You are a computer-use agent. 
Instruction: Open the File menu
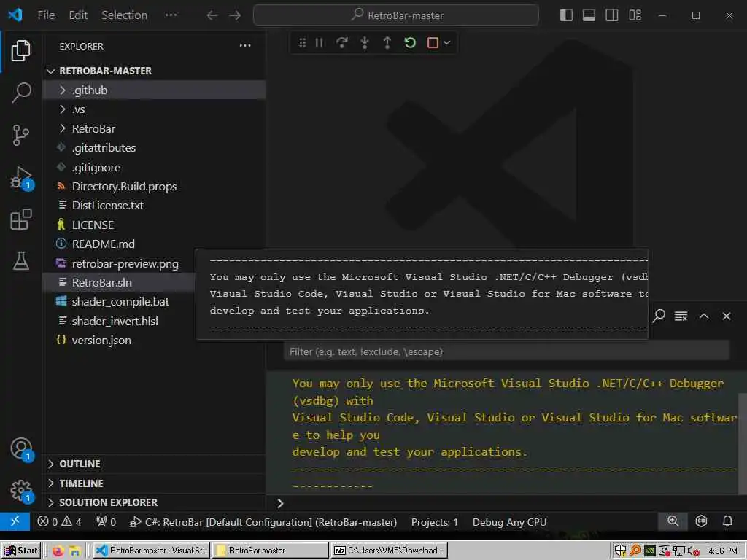pyautogui.click(x=46, y=15)
